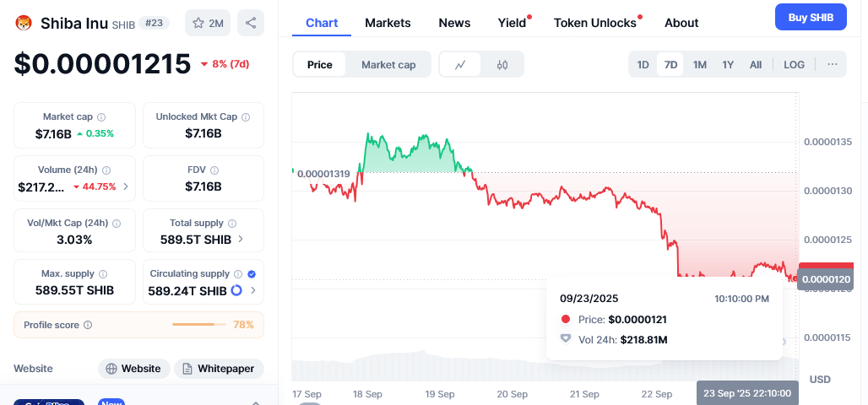Set chart range to 1M
Screen dimensions: 868x405
(x=700, y=65)
